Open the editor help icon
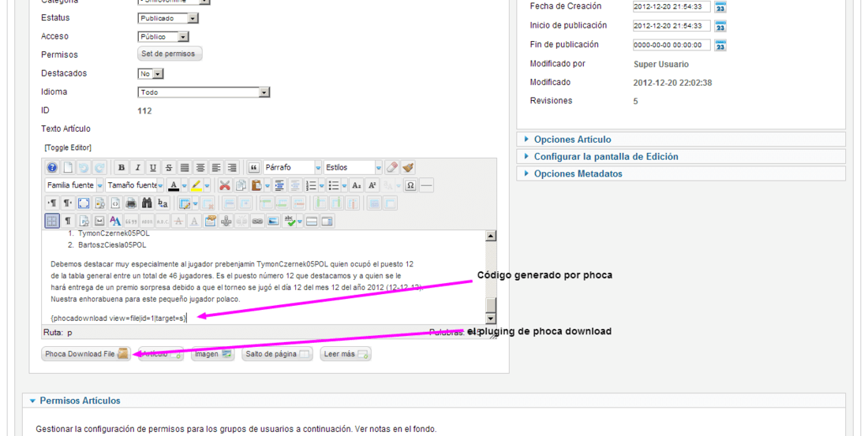This screenshot has width=868, height=436. [x=52, y=168]
